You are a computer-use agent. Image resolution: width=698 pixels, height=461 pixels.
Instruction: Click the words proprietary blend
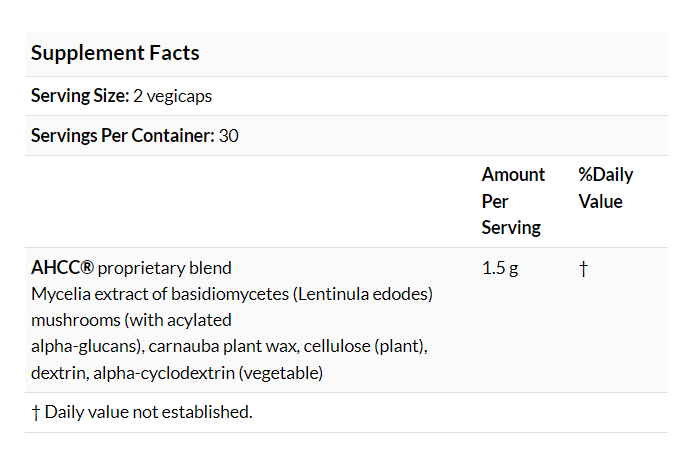(x=165, y=268)
